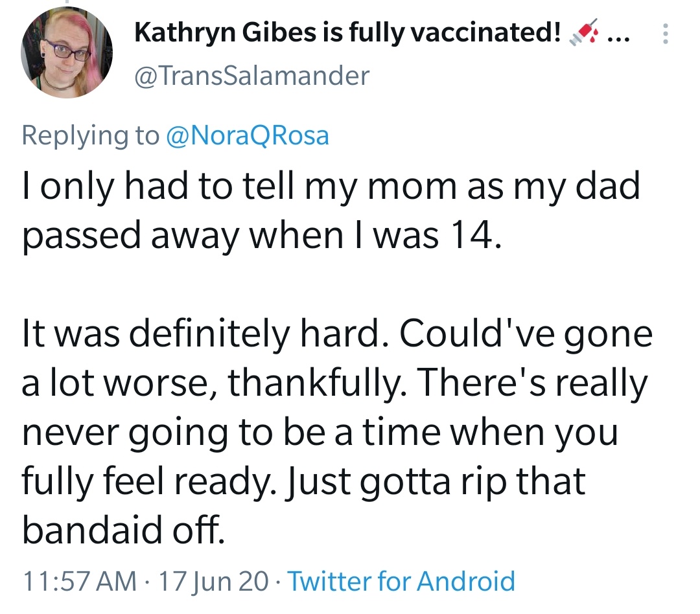This screenshot has height=614, width=700.
Task: Tap the first paragraph about mom and dad
Action: 331,210
